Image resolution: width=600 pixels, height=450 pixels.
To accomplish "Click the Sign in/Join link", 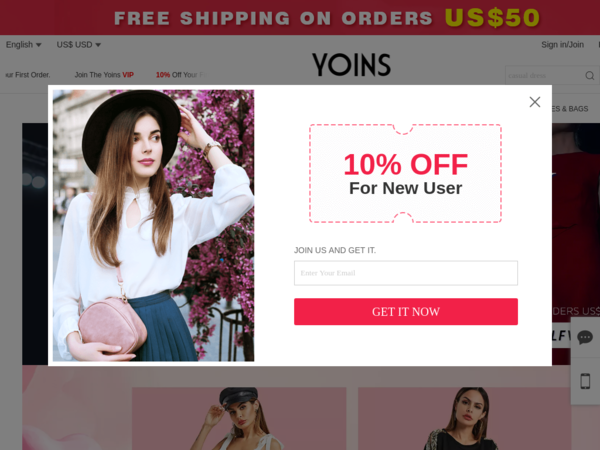I will click(x=562, y=45).
